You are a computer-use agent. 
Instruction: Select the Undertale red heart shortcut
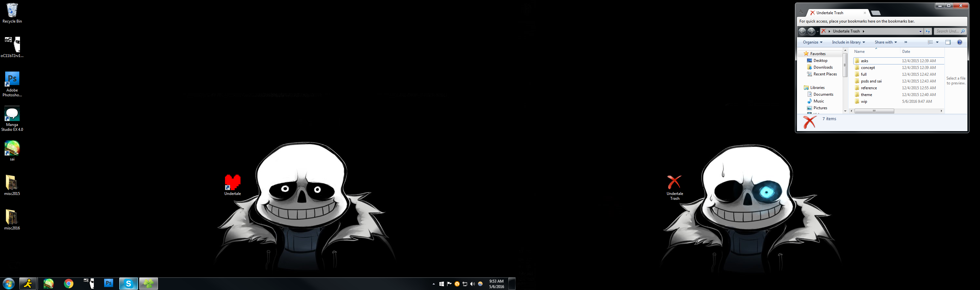[232, 185]
